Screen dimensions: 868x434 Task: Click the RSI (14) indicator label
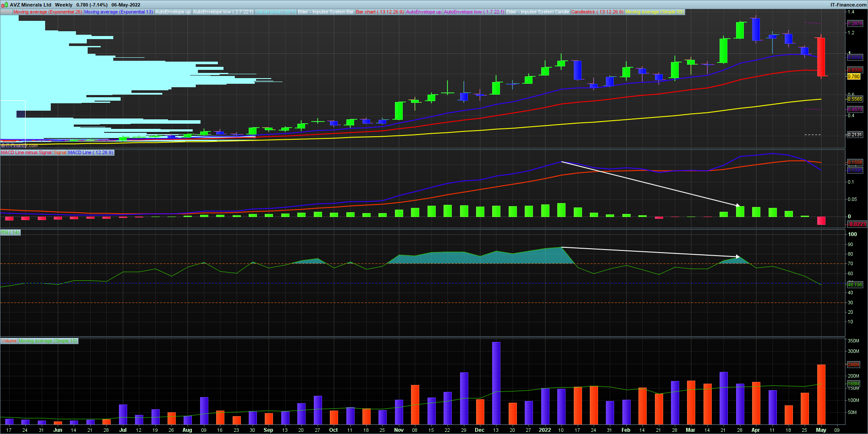coord(10,233)
